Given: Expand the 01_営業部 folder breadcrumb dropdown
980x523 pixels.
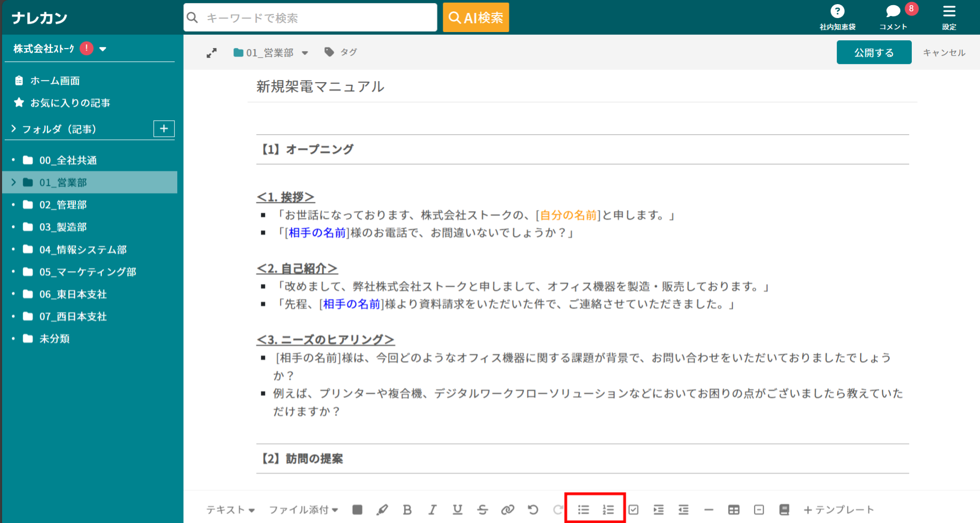Looking at the screenshot, I should coord(305,52).
